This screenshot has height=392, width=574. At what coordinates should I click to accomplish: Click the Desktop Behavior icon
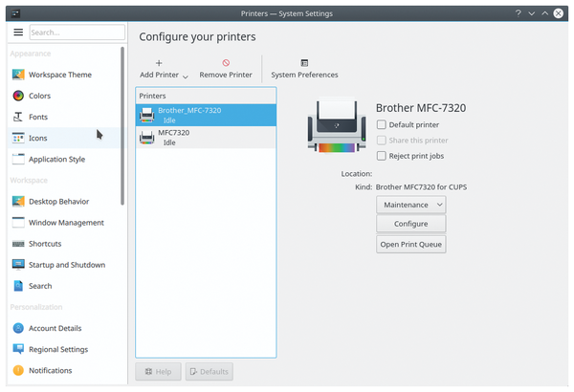(x=18, y=202)
